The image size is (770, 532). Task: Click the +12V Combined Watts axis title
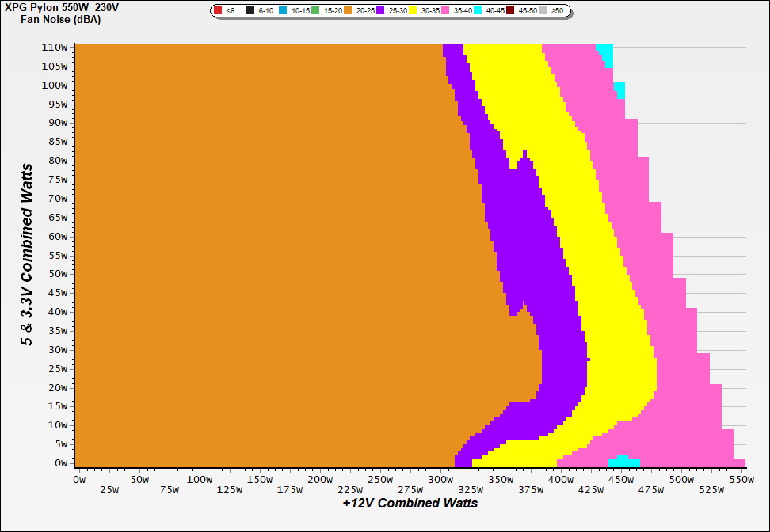(x=410, y=503)
